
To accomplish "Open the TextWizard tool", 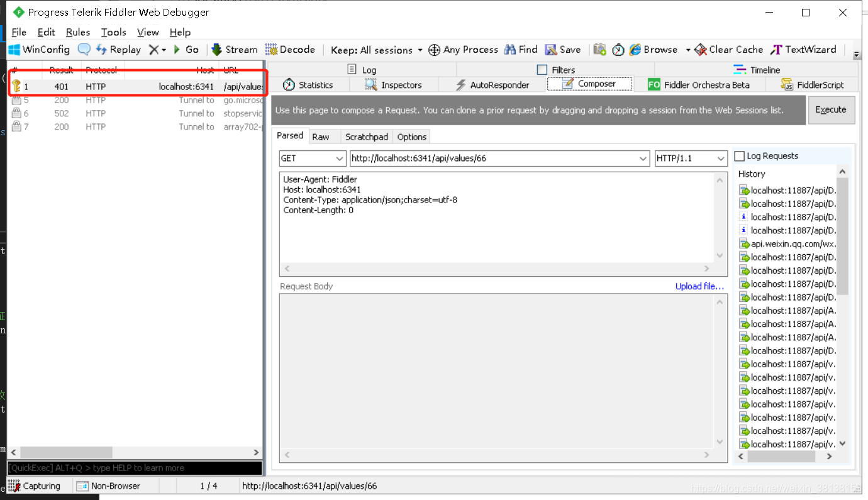I will [803, 50].
